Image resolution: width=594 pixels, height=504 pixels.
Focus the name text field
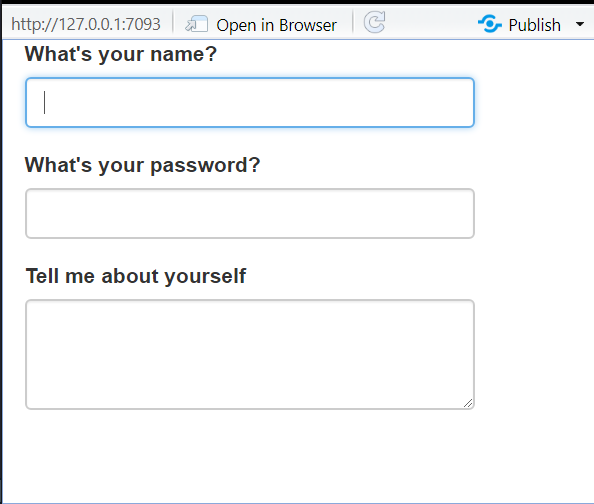point(250,102)
